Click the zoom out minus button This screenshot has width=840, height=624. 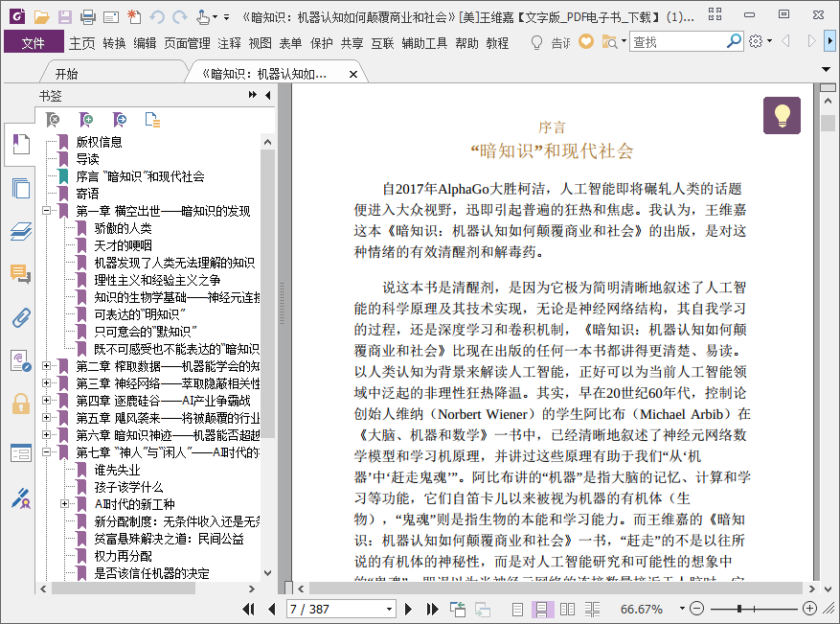point(696,609)
